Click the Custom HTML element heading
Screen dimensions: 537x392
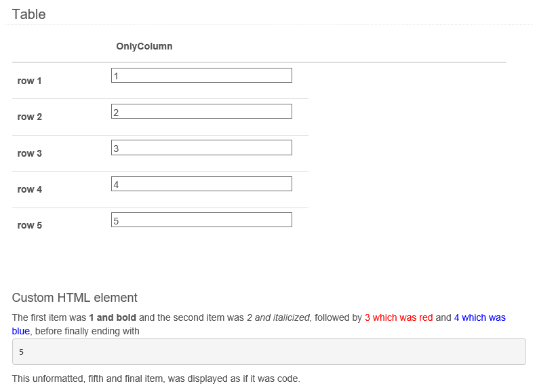click(75, 298)
